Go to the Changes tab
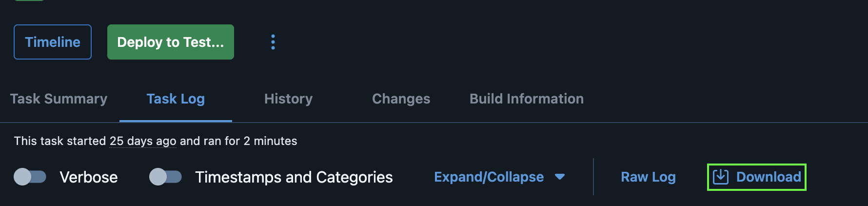Image resolution: width=868 pixels, height=206 pixels. click(x=401, y=99)
